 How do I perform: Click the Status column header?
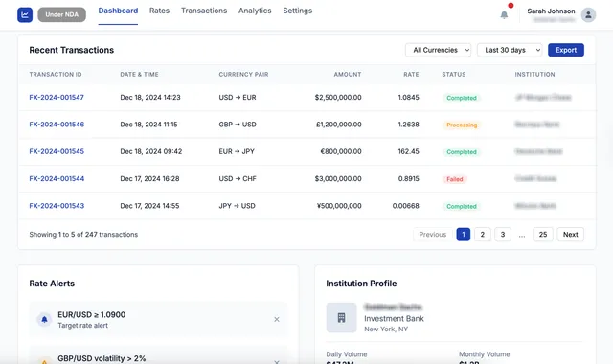(454, 75)
